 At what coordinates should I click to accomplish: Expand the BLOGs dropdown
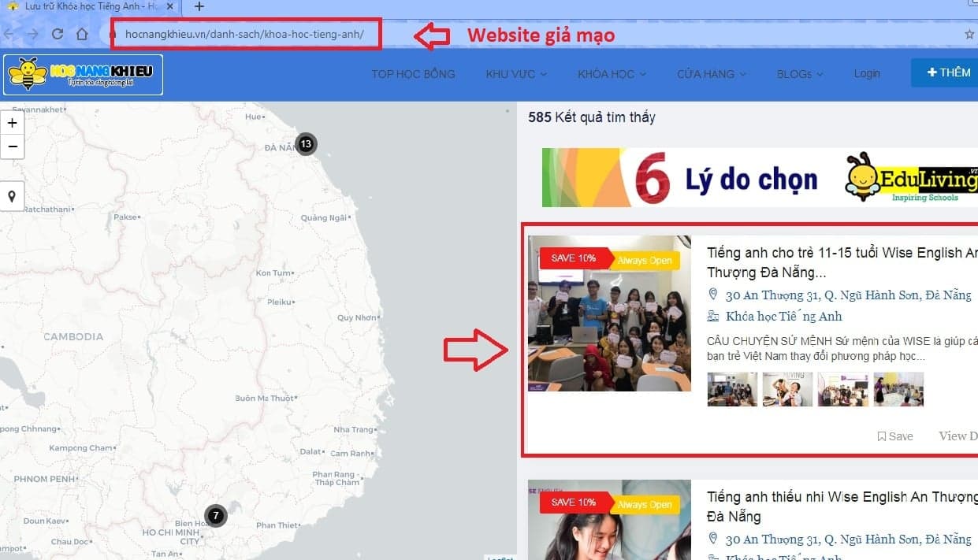point(800,74)
